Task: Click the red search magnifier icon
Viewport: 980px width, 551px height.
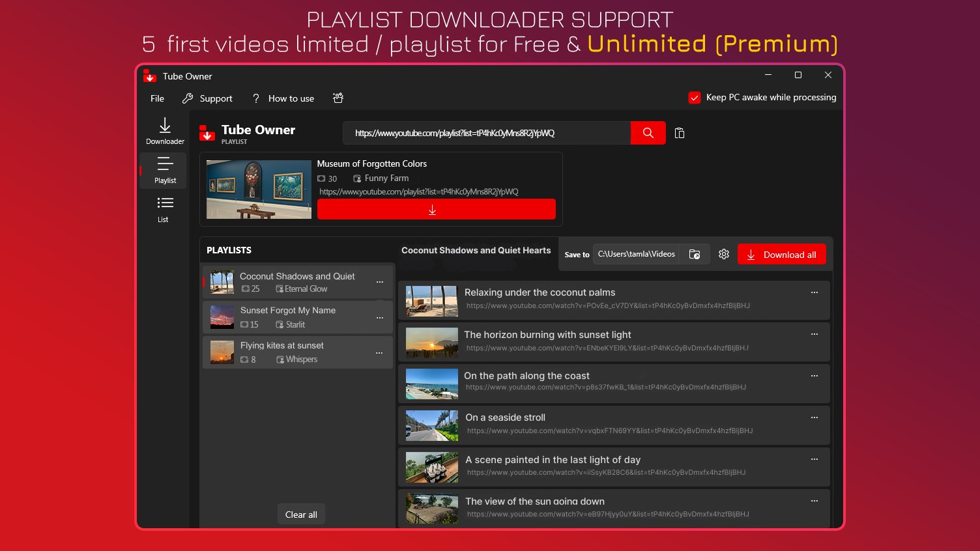Action: 648,132
